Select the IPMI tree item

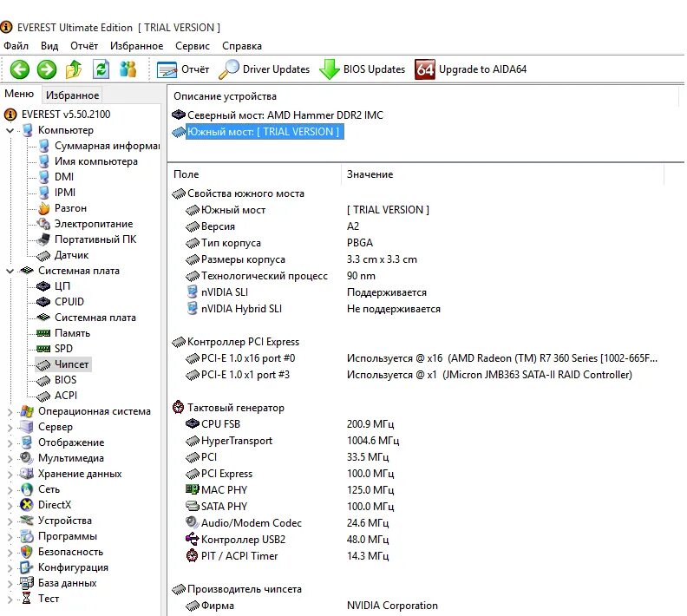(x=65, y=193)
